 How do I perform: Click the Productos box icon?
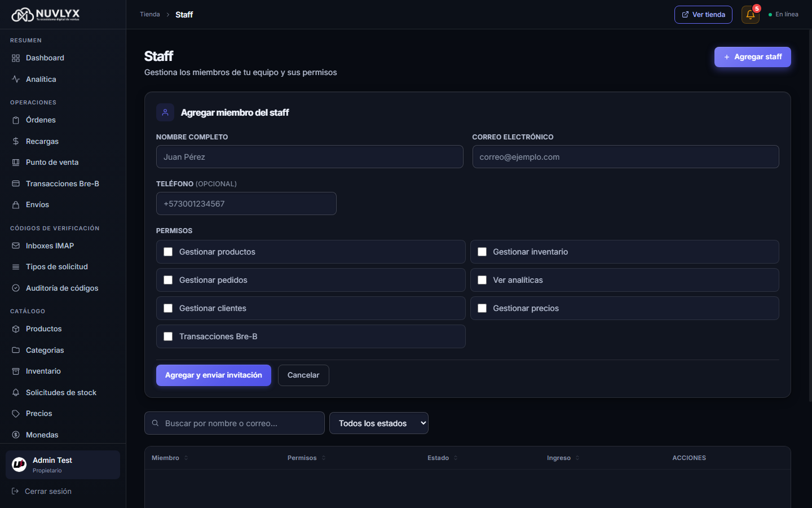pyautogui.click(x=16, y=329)
